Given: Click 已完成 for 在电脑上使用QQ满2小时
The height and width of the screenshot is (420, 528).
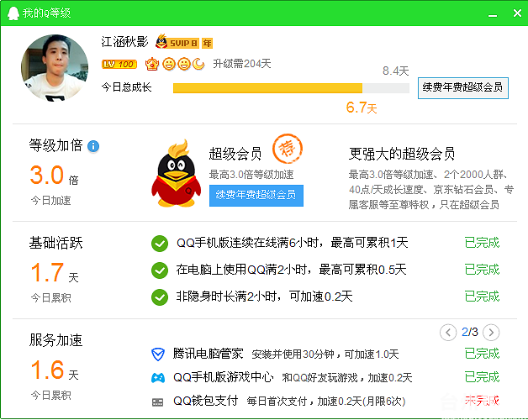Looking at the screenshot, I should tap(482, 270).
